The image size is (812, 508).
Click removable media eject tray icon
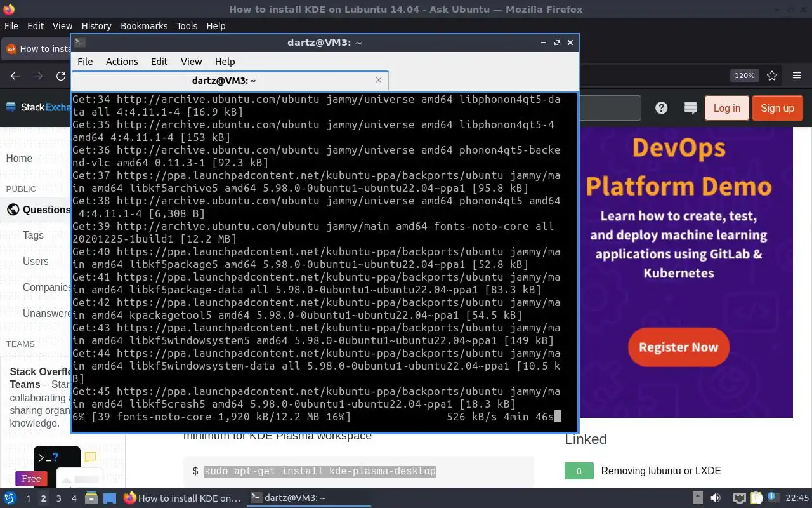(x=697, y=498)
